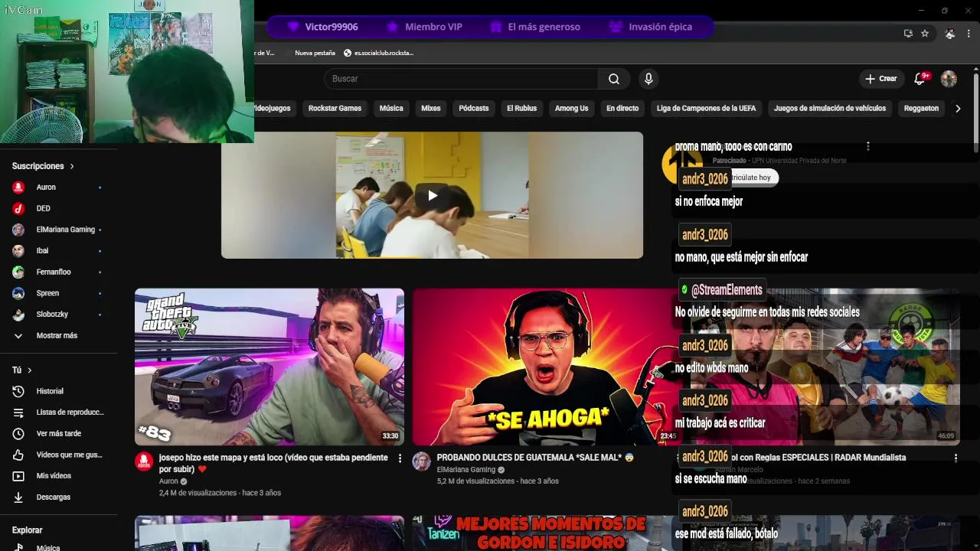This screenshot has width=980, height=551.
Task: Open Ver más tarde playlist
Action: pyautogui.click(x=58, y=433)
